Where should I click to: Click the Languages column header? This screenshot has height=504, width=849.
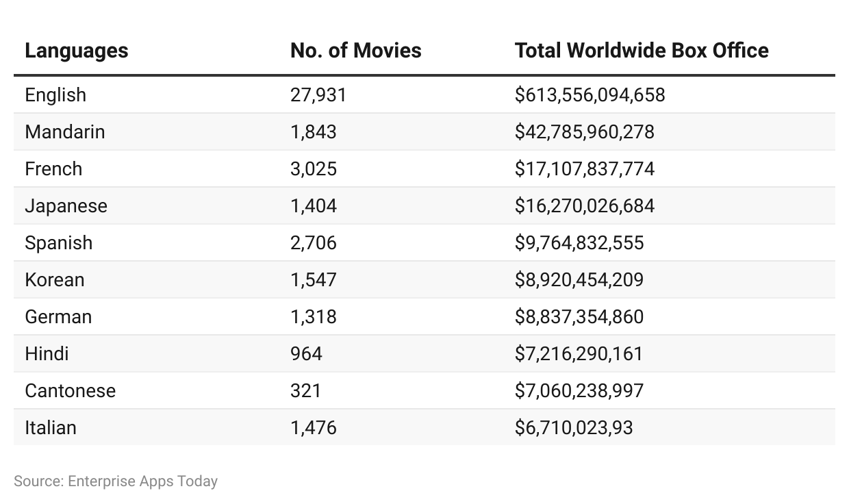[x=76, y=51]
